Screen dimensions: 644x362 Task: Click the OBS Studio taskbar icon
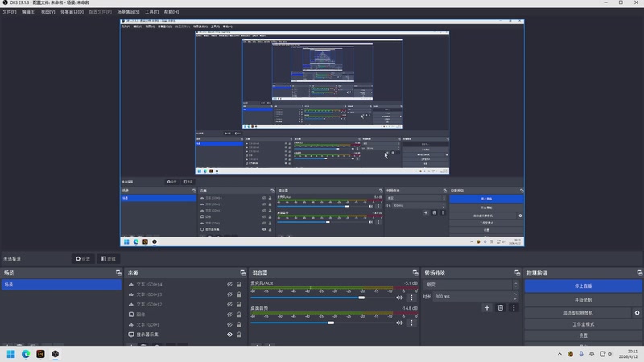pos(55,354)
